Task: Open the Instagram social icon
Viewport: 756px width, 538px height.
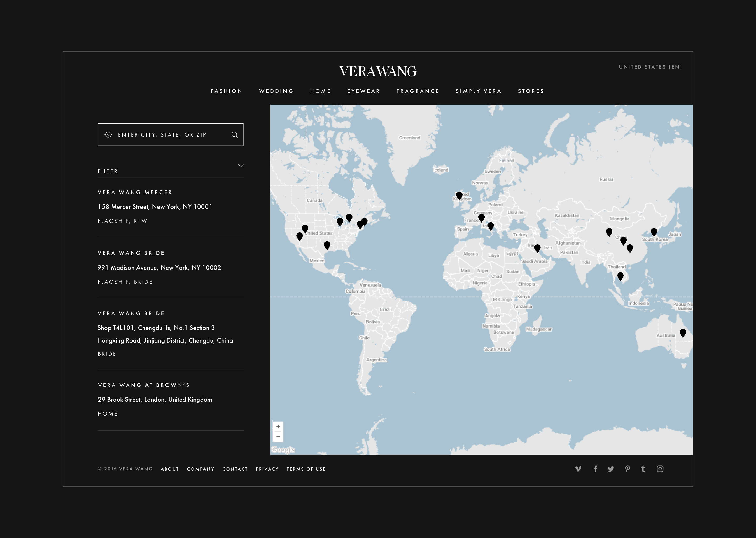Action: [x=660, y=468]
